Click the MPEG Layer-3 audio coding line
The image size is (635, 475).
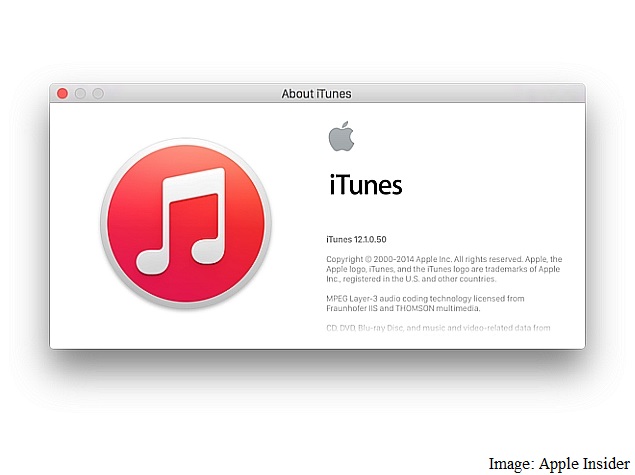coord(425,299)
